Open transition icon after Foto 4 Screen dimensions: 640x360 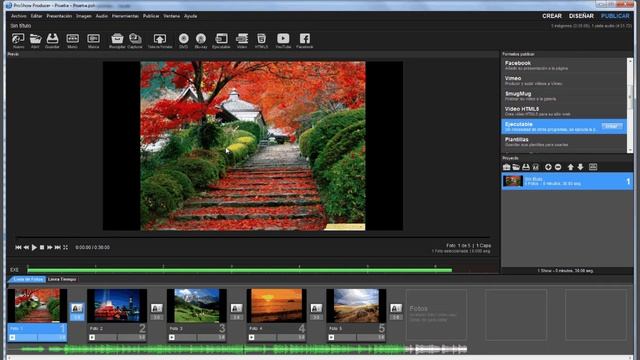coord(316,308)
